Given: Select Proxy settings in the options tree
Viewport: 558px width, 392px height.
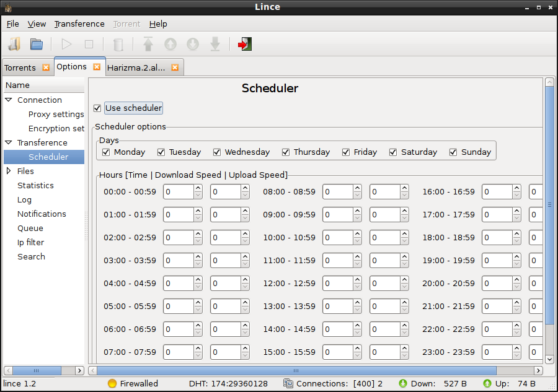Looking at the screenshot, I should point(56,114).
